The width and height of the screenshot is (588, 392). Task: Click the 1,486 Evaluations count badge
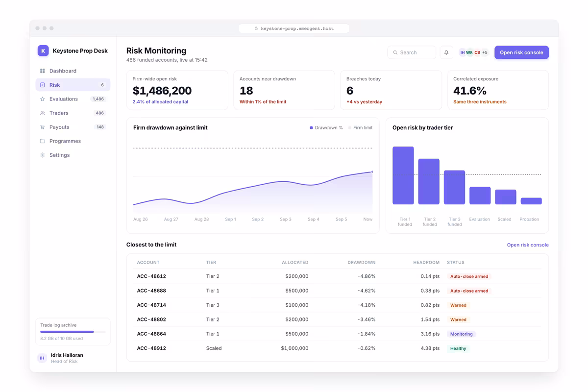click(x=98, y=99)
